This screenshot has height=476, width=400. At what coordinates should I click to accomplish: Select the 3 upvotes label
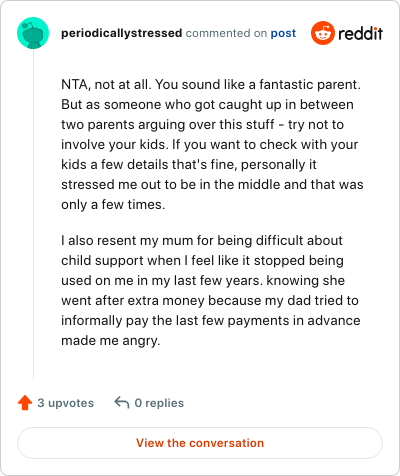(66, 403)
